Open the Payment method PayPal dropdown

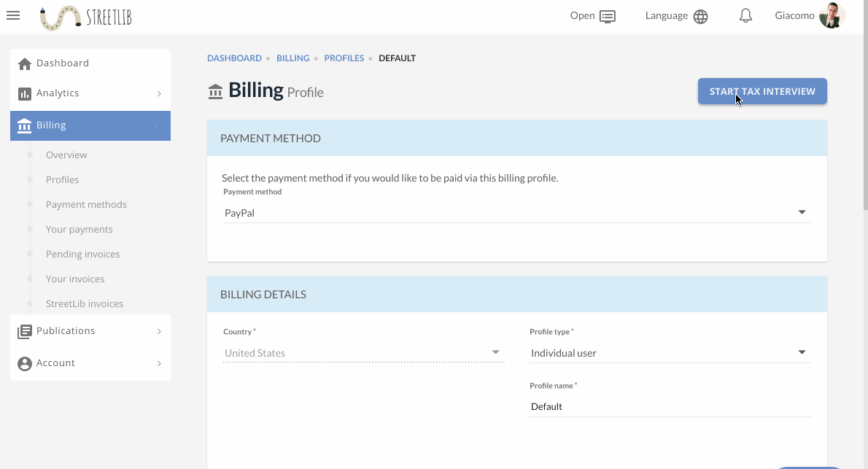click(x=517, y=213)
